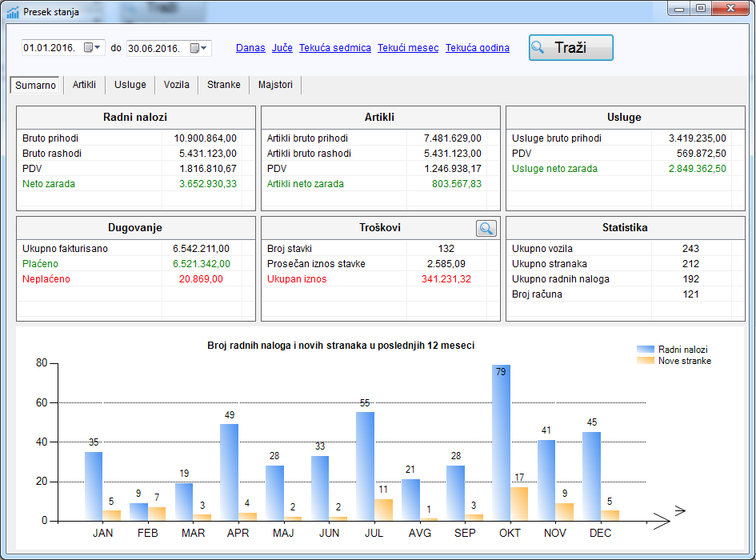
Task: Open the Troškovi details magnifier icon
Action: click(x=486, y=228)
